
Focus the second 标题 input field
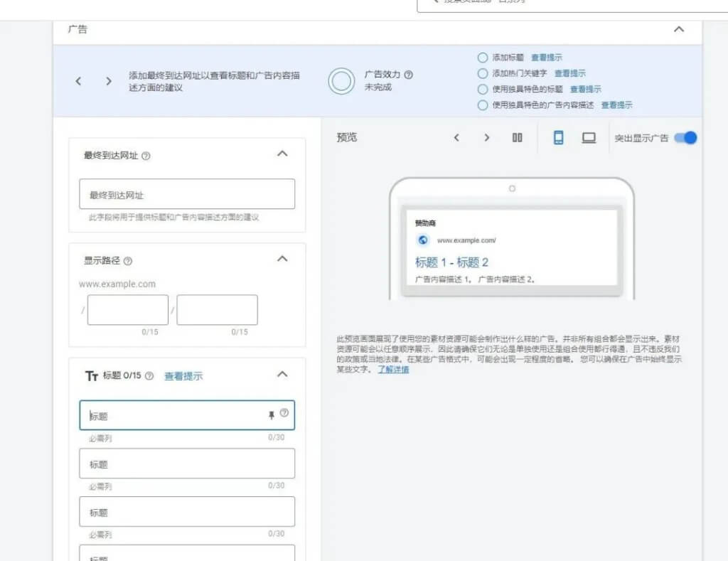tap(187, 464)
